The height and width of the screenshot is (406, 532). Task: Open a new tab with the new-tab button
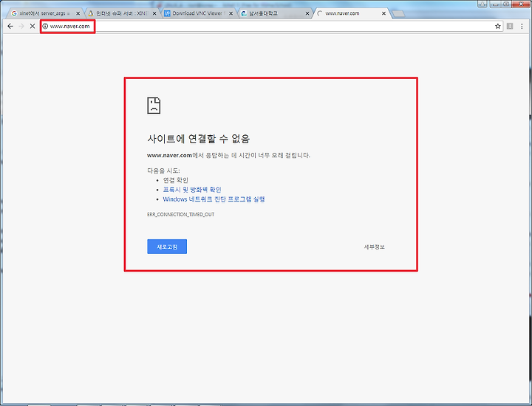pyautogui.click(x=398, y=14)
